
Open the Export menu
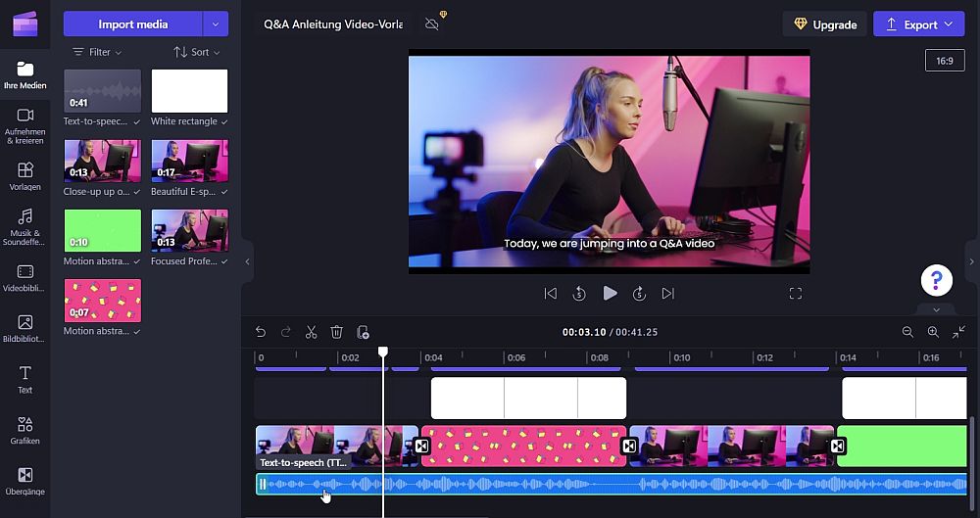click(919, 24)
